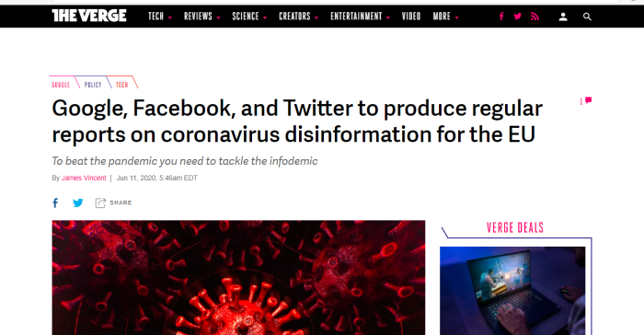Open the Verge Deals laptop thumbnail
The height and width of the screenshot is (335, 644).
[512, 291]
